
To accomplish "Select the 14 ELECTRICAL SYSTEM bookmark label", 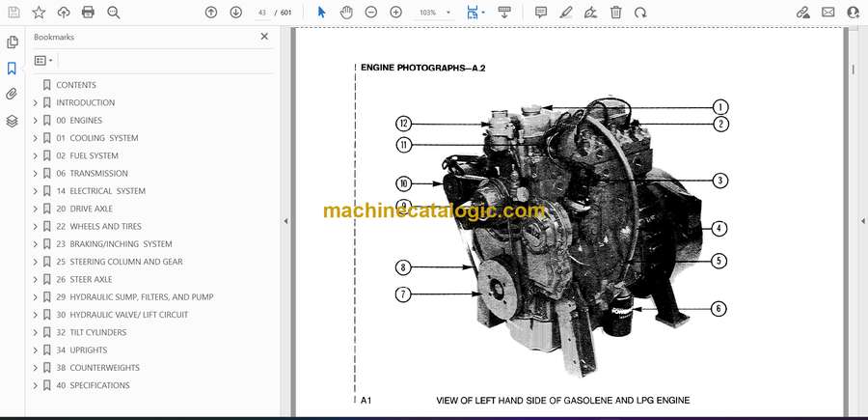I will [100, 191].
